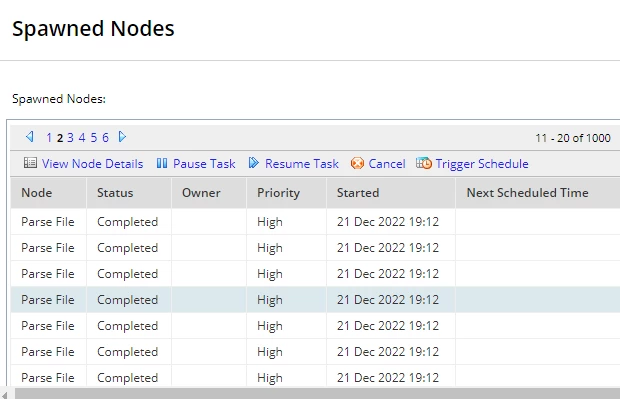Click the High priority in the highlighted row
The image size is (620, 399).
click(x=270, y=300)
